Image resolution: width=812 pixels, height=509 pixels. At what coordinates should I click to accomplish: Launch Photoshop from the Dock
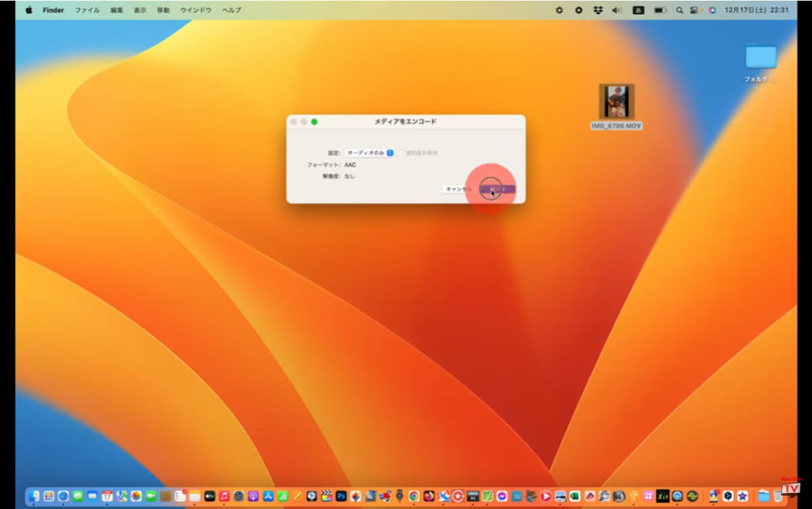(341, 496)
